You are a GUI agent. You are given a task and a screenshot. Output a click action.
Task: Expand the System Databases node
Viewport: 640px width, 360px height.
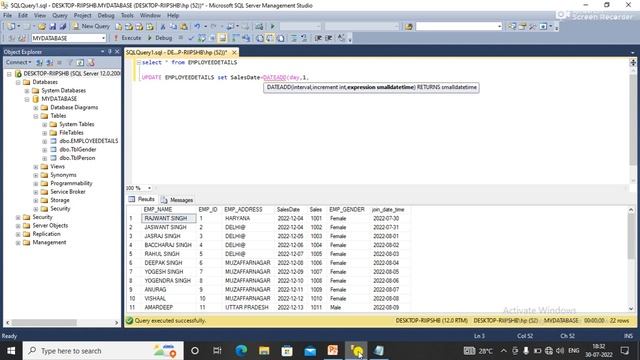pos(27,91)
